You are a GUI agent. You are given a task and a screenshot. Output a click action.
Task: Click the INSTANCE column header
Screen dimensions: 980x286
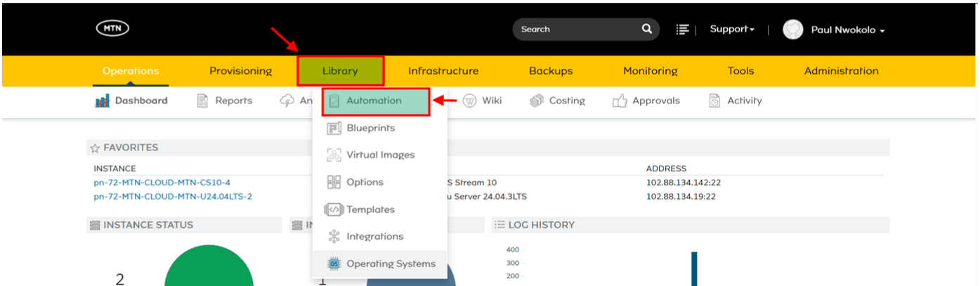tap(115, 169)
